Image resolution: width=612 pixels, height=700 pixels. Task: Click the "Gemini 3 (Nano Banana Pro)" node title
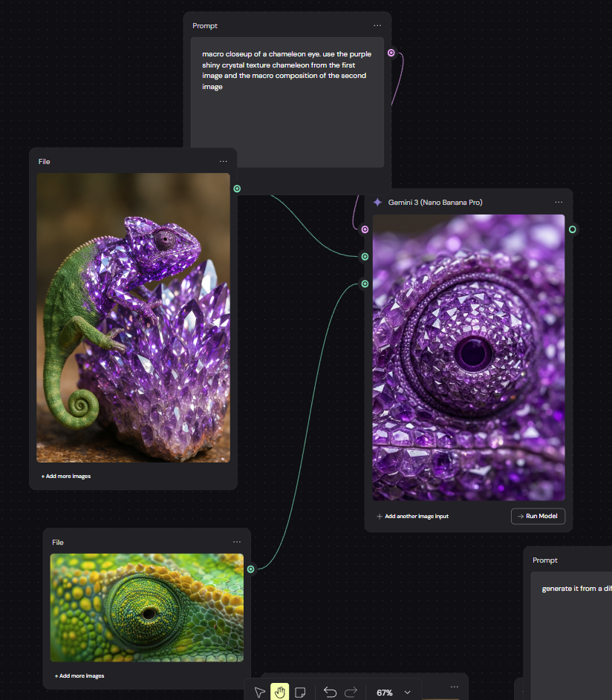pos(435,202)
